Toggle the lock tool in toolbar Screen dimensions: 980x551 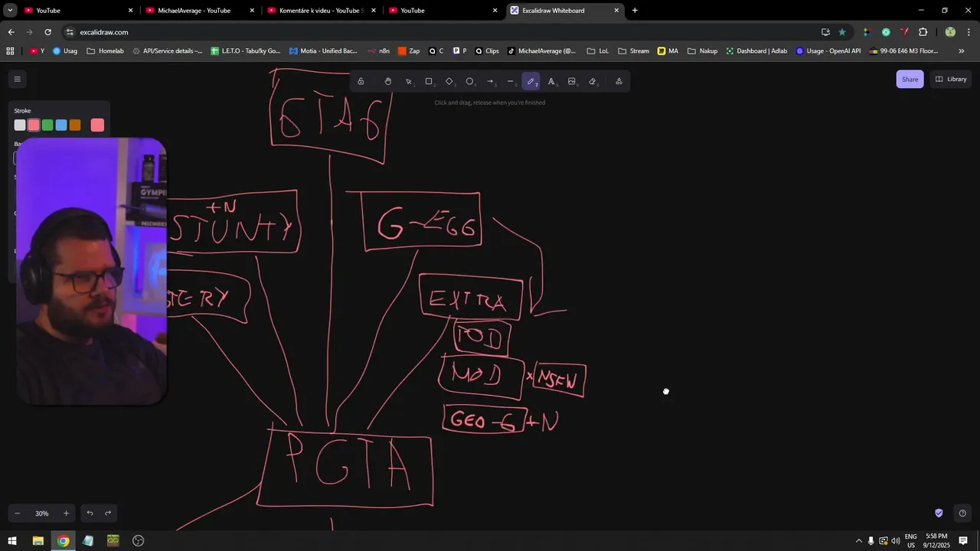coord(361,81)
